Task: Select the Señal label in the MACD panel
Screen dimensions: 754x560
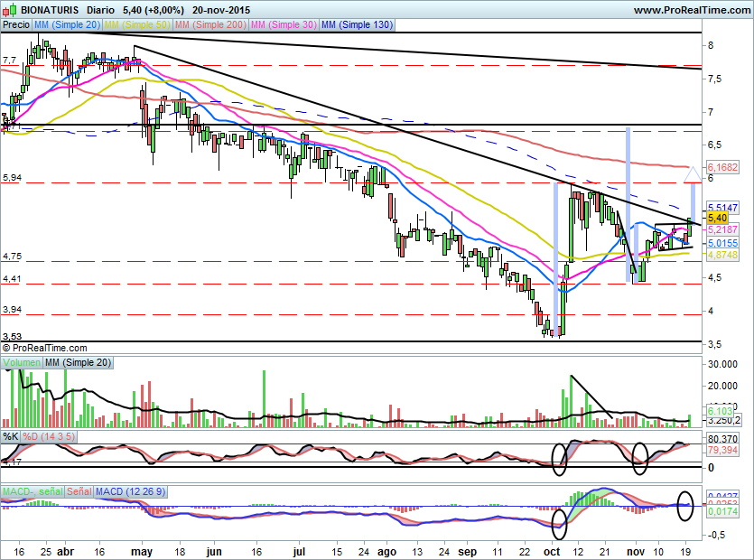Action: [x=79, y=491]
